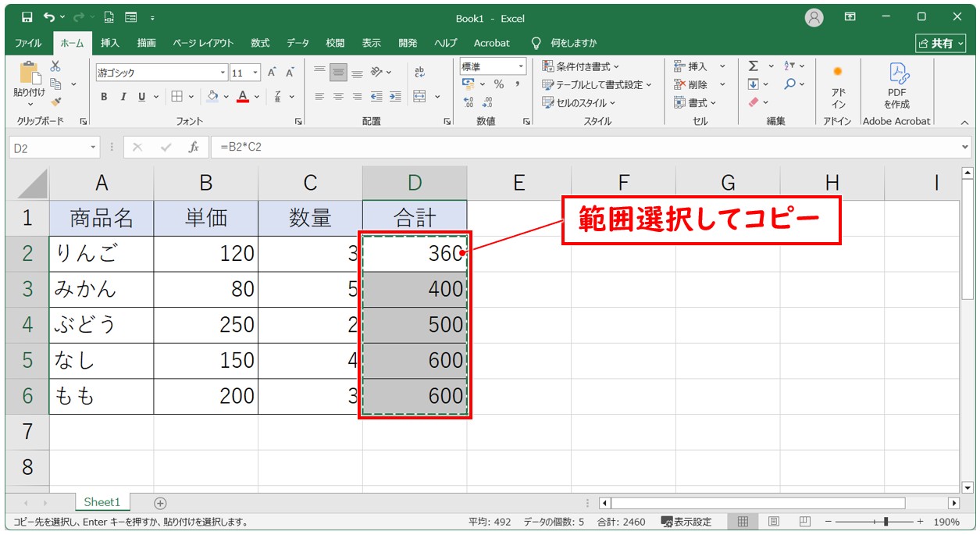
Task: Toggle Italic formatting
Action: (123, 97)
